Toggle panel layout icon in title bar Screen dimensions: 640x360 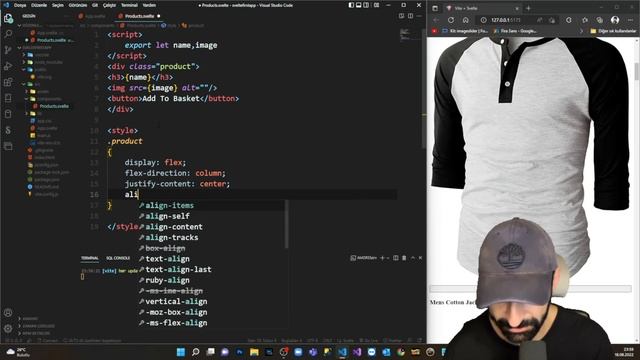[358, 5]
